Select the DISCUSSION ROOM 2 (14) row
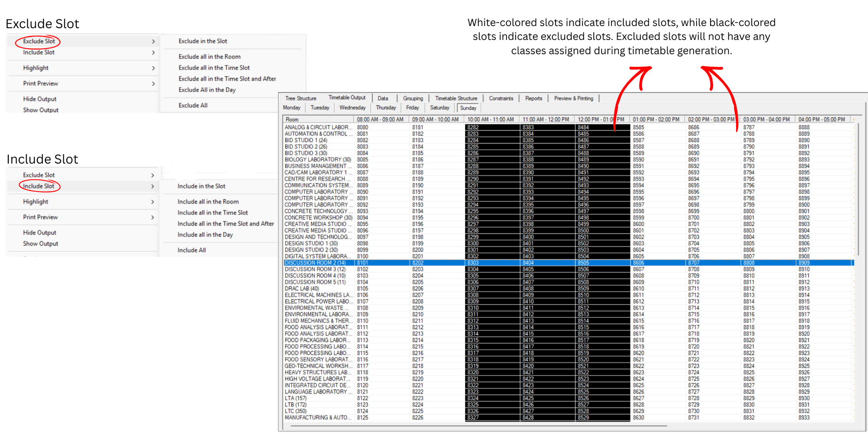Screen dimensions: 868x434 tap(569, 263)
